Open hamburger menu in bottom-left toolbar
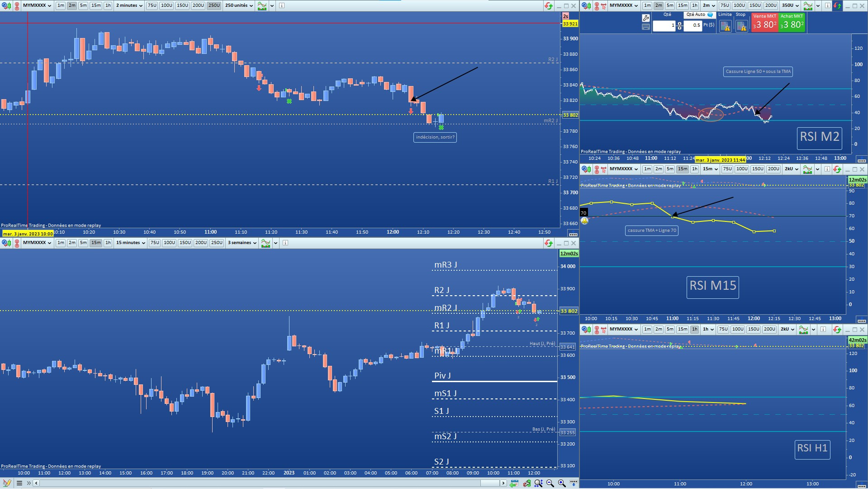Screen dimensions: 868x489 point(19,484)
